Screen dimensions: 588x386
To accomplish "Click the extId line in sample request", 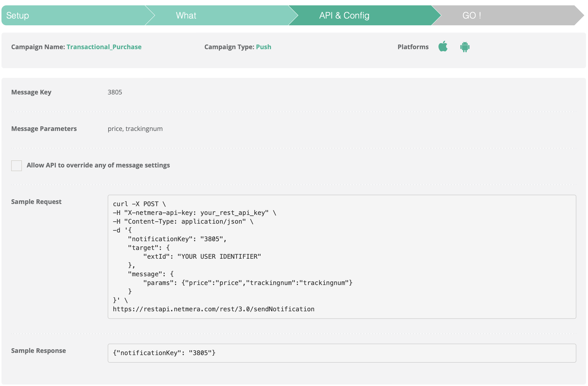I will [x=202, y=257].
